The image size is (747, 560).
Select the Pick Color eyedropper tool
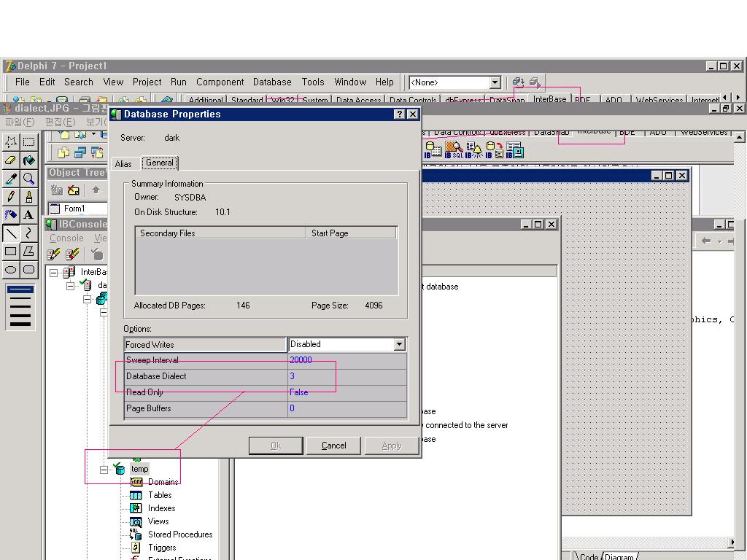click(11, 179)
